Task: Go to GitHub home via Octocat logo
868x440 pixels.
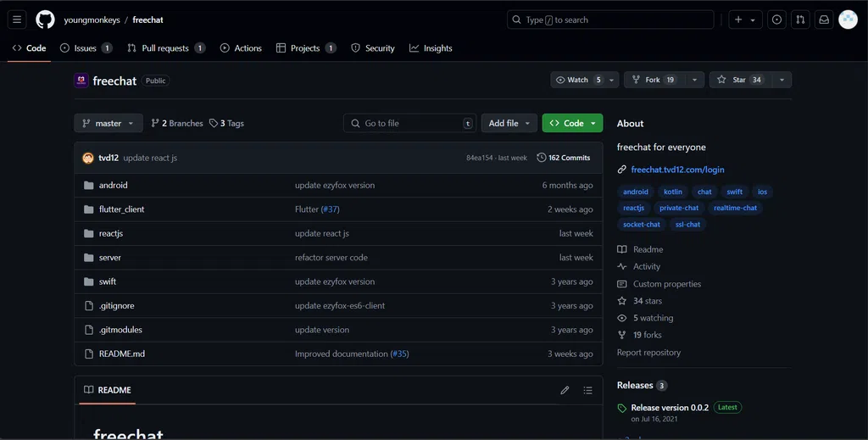Action: tap(46, 20)
